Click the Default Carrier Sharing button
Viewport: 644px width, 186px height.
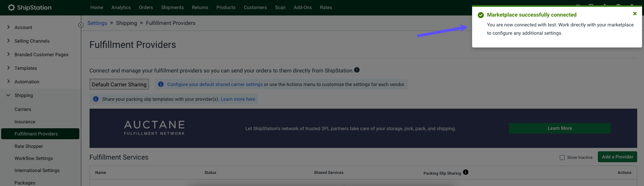click(x=119, y=84)
